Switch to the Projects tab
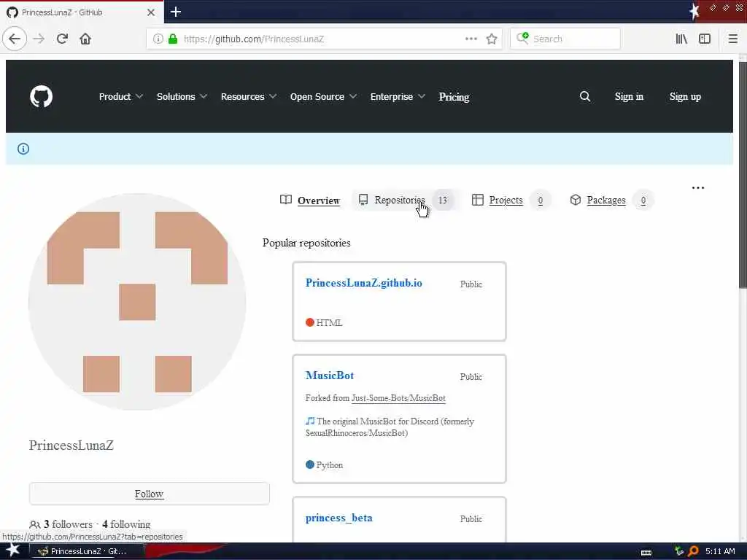Viewport: 747px width, 560px height. tap(510, 200)
